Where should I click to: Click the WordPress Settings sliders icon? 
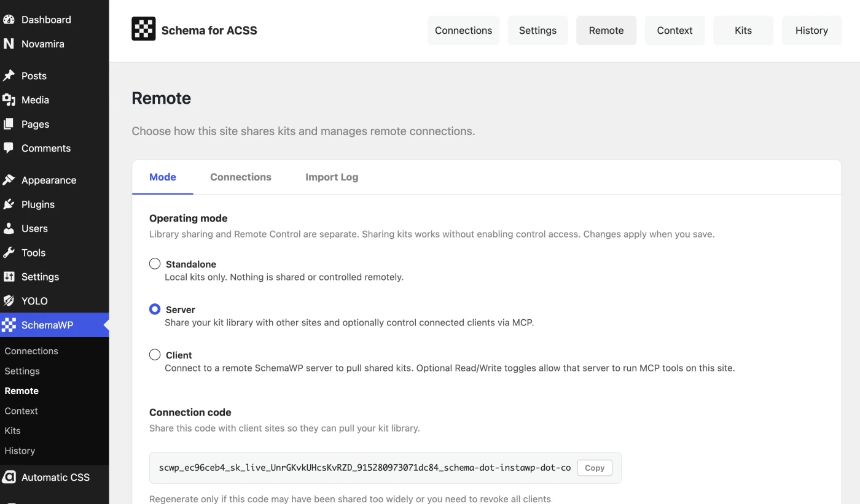(x=9, y=277)
